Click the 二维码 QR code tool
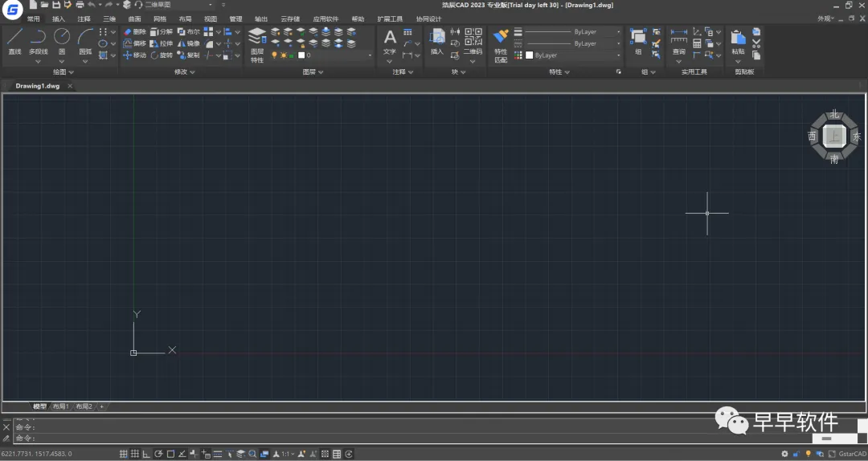 click(x=473, y=42)
